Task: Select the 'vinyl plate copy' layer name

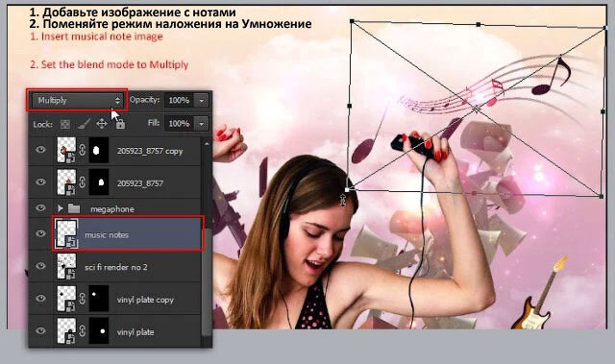Action: 145,300
